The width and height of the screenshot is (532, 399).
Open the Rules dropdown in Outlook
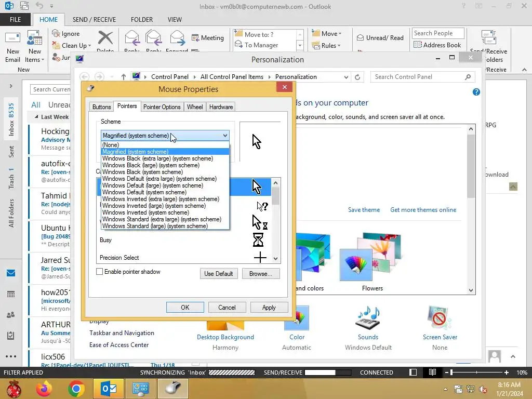pos(326,46)
